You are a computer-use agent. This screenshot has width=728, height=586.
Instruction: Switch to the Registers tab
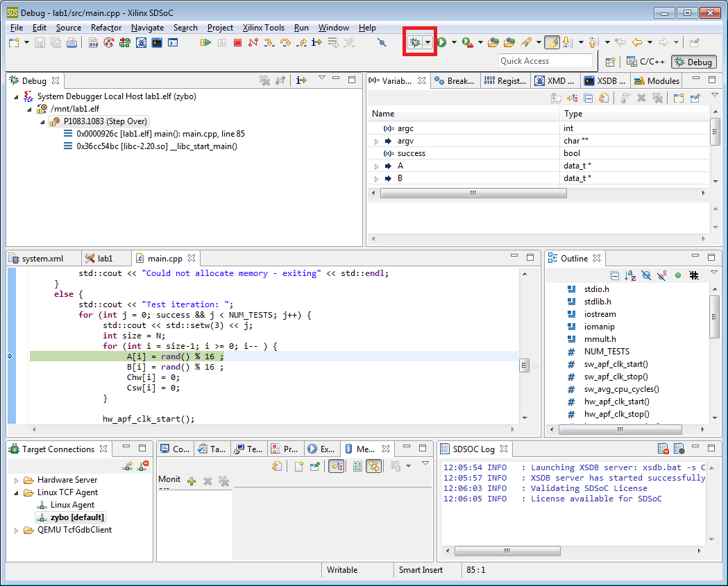(505, 80)
